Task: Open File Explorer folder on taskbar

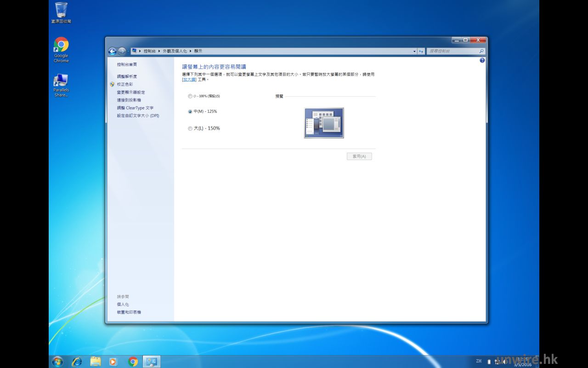Action: pos(95,362)
